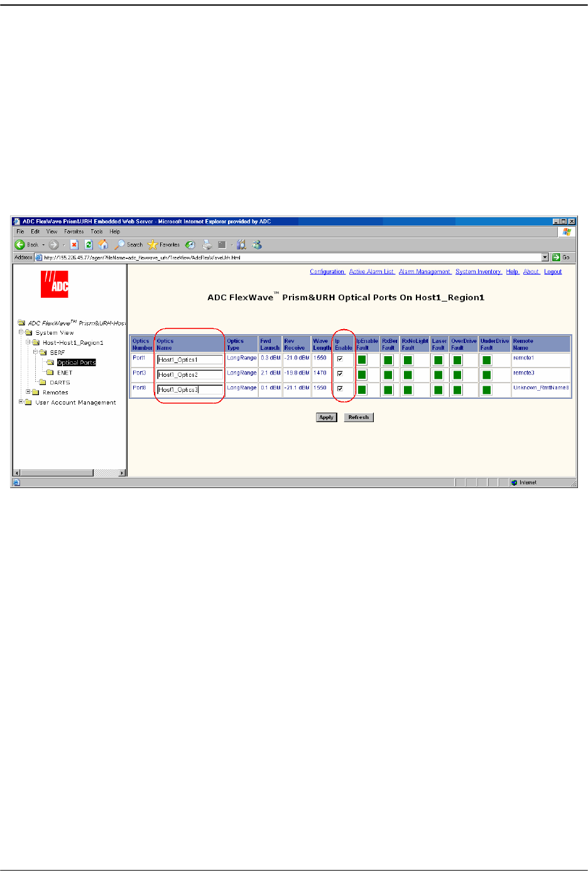Click the About link

pyautogui.click(x=531, y=272)
